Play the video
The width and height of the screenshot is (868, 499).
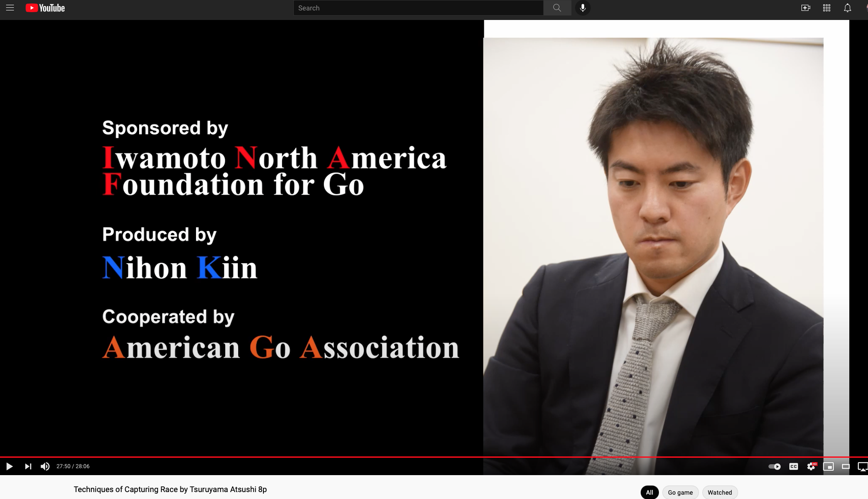[x=9, y=466]
